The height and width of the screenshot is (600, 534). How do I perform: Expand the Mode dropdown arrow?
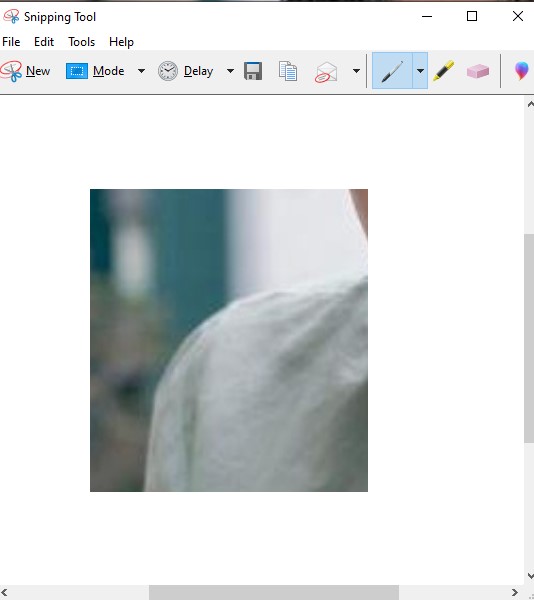(141, 71)
